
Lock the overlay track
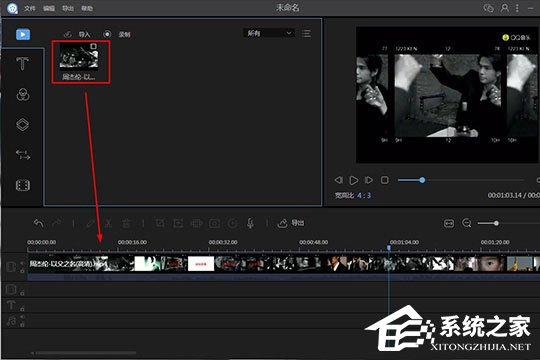tap(22, 293)
